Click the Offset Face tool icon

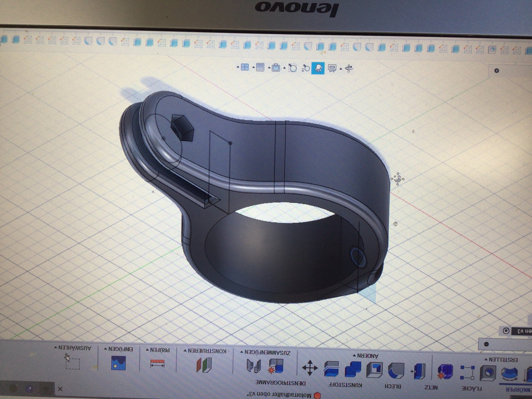(331, 369)
